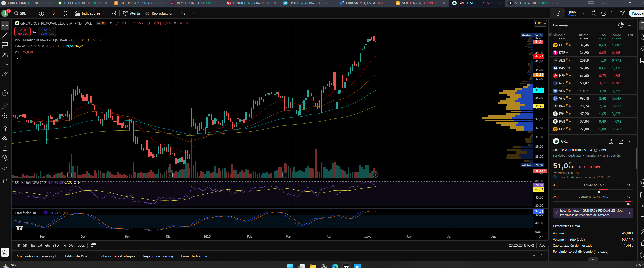Create a new Alerta
Image resolution: width=644 pixels, height=268 pixels.
(131, 13)
